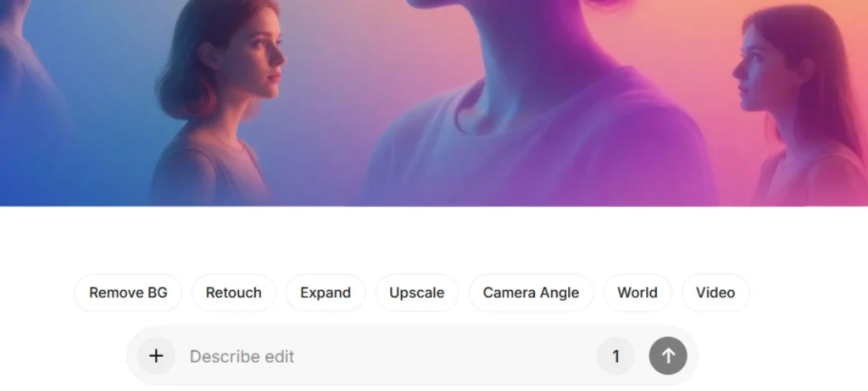The height and width of the screenshot is (391, 868).
Task: Click the Expand image chip
Action: point(325,293)
